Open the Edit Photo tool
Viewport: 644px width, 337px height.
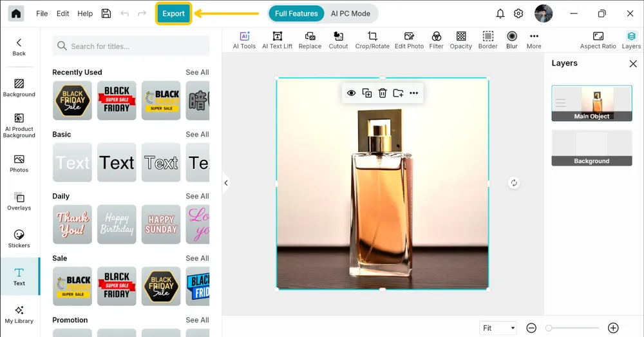[x=409, y=41]
